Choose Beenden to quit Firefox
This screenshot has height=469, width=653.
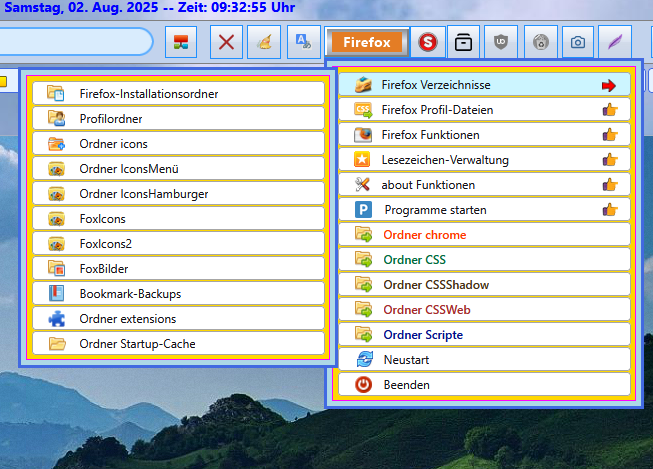pos(484,384)
